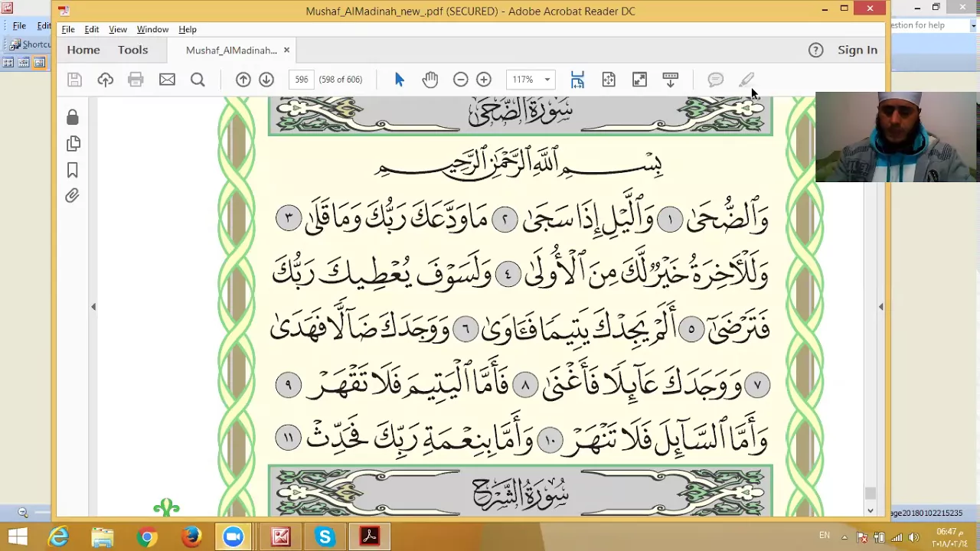The height and width of the screenshot is (551, 980).
Task: Zoom out using the minus icon
Action: point(460,80)
